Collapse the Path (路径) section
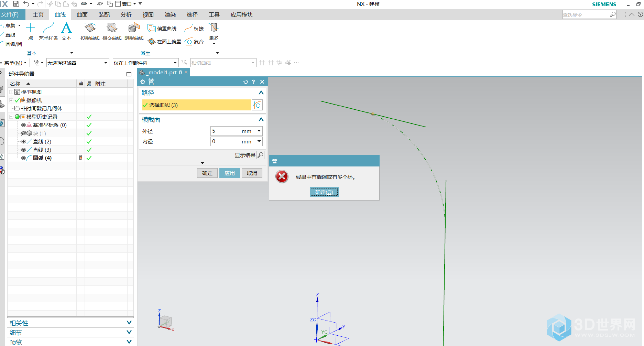The width and height of the screenshot is (644, 346). tap(261, 93)
